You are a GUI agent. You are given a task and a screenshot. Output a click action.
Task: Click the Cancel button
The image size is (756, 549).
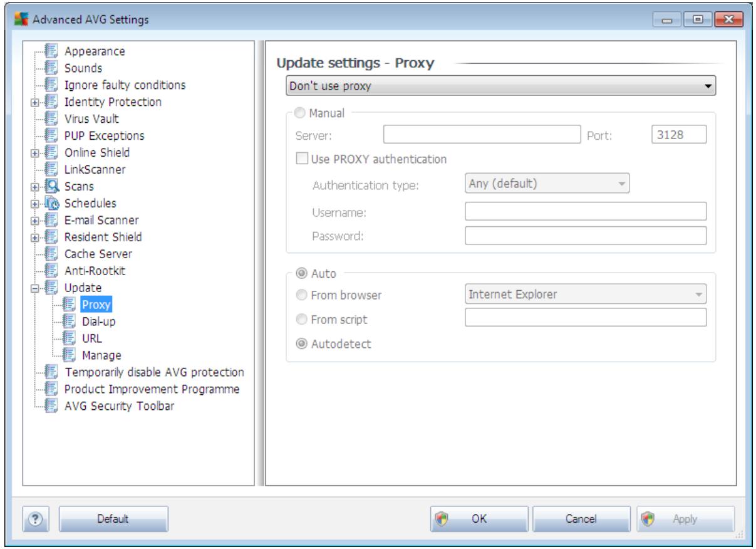tap(583, 519)
